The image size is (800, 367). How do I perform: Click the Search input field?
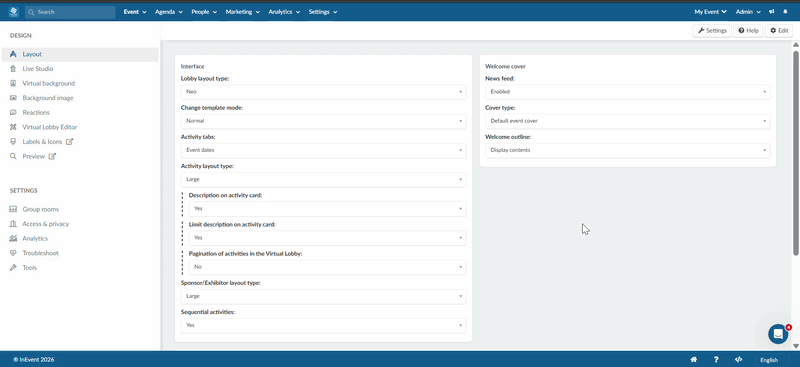70,12
